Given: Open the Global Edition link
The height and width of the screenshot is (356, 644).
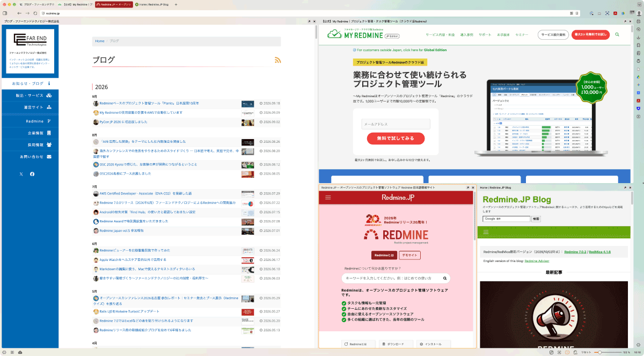Looking at the screenshot, I should (435, 50).
